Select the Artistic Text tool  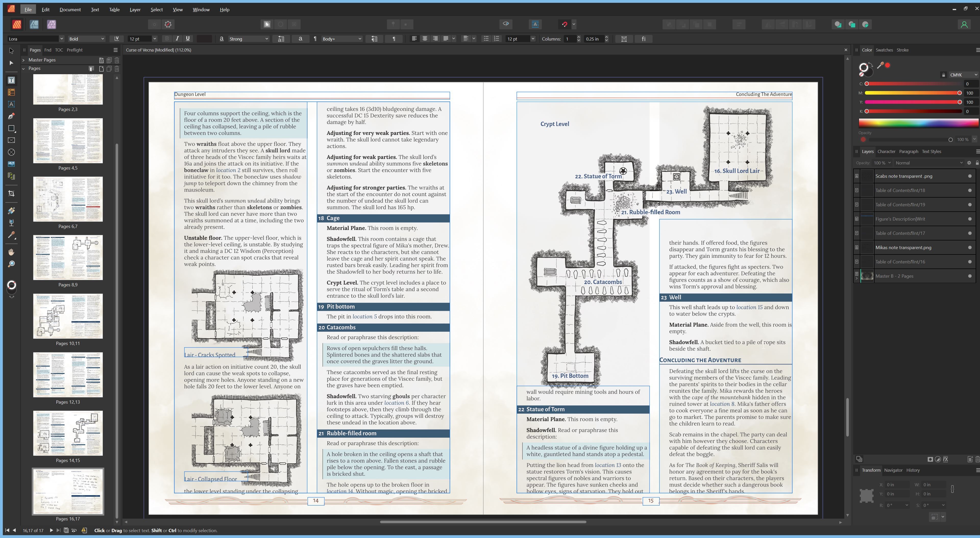(11, 104)
